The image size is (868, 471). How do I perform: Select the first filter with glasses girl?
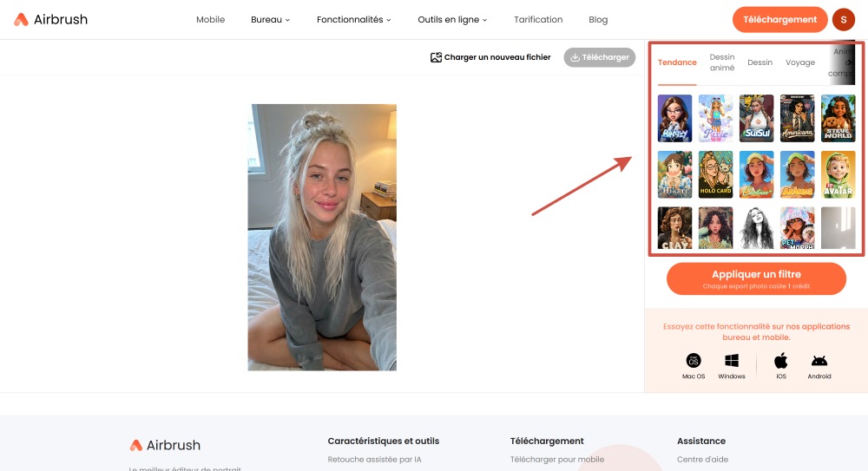pos(674,119)
